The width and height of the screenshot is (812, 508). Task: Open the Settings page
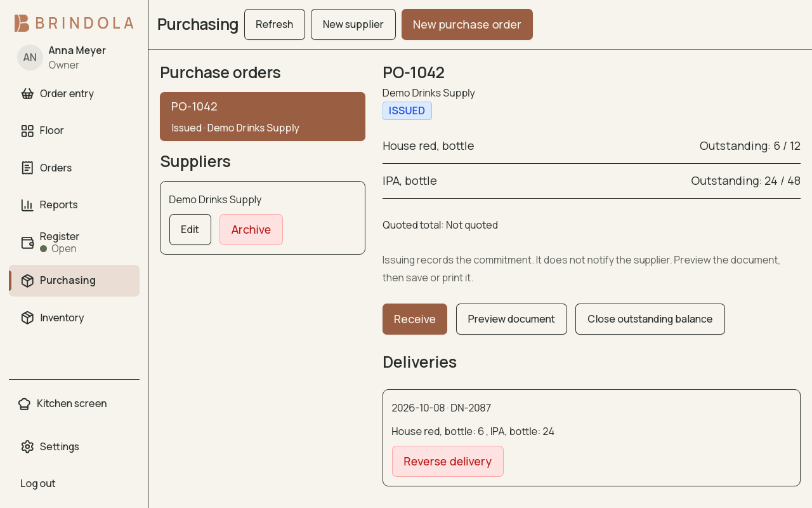coord(74,446)
